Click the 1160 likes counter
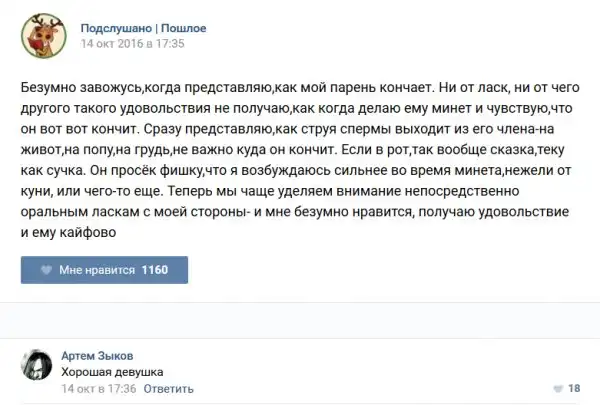 point(155,270)
